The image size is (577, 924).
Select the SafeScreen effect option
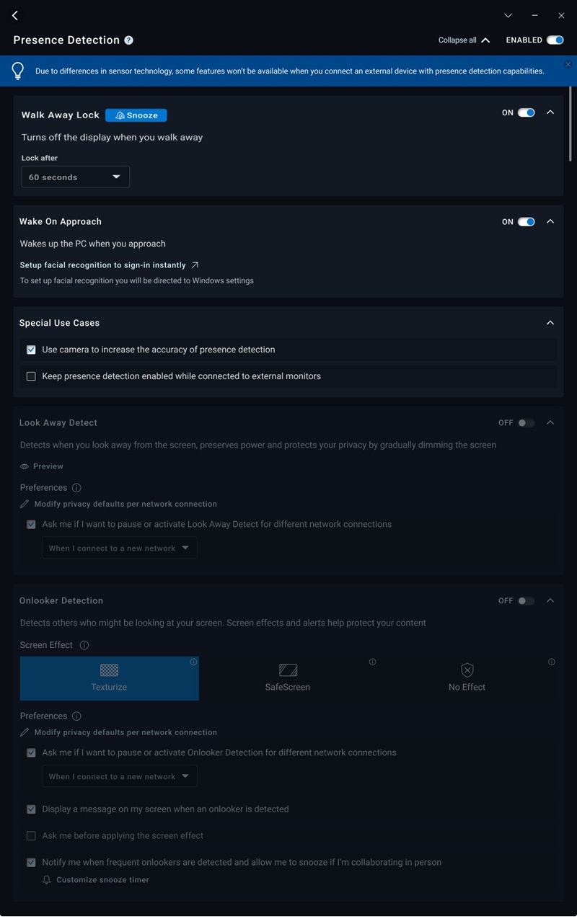click(288, 678)
